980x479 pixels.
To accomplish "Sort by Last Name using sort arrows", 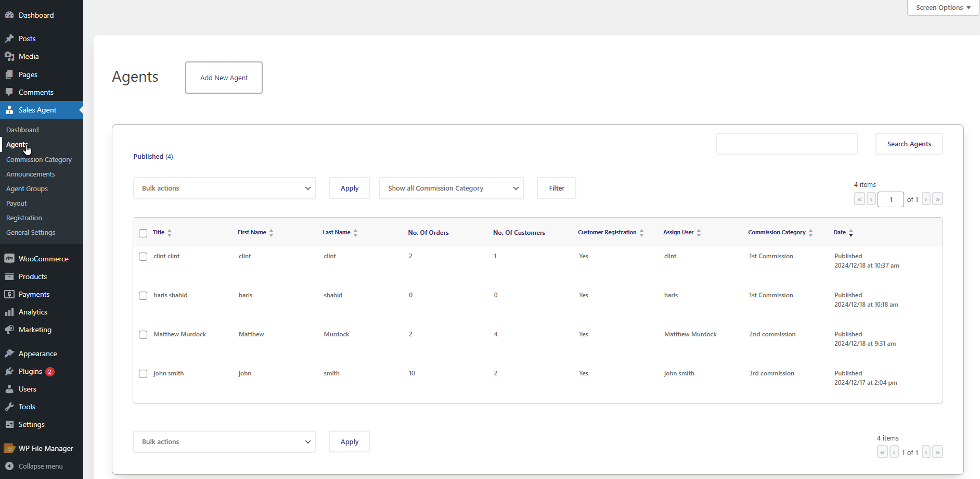I will (x=355, y=233).
